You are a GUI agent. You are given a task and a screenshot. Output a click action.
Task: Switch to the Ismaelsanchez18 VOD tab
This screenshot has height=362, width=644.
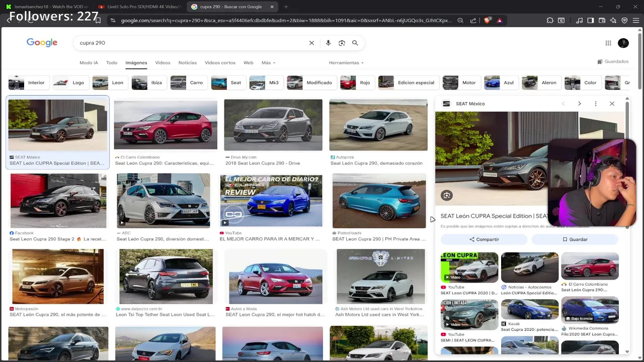(x=47, y=7)
